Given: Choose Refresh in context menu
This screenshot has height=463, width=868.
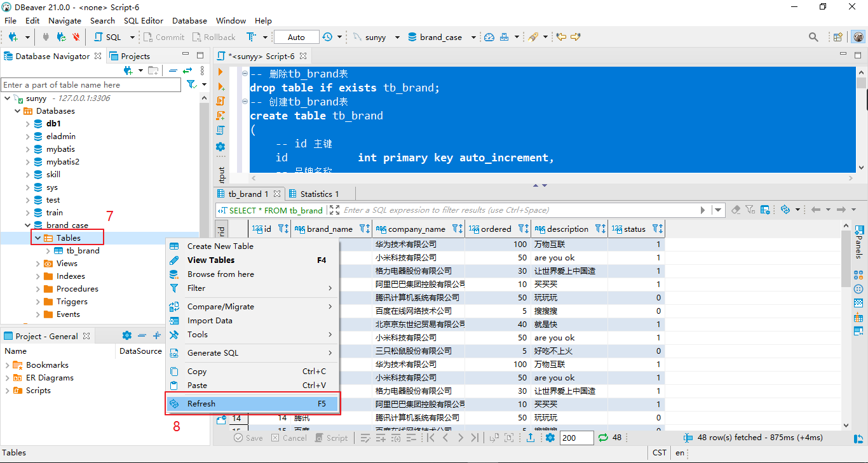Looking at the screenshot, I should (252, 404).
